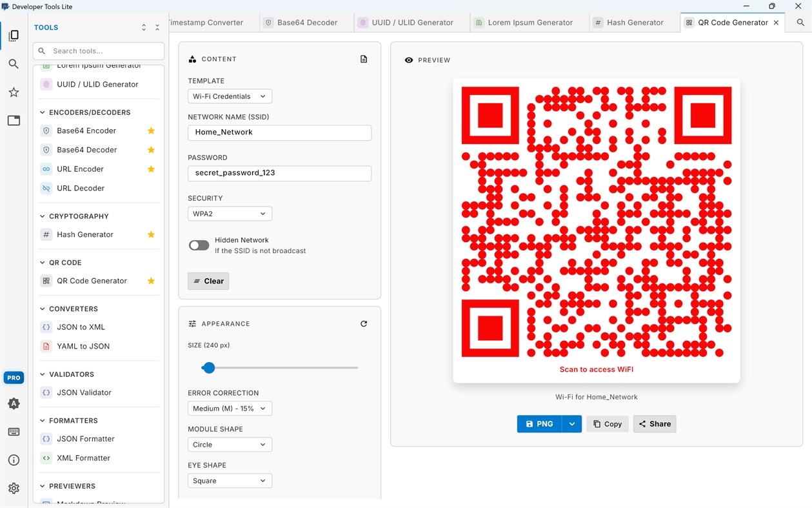This screenshot has width=812, height=508.
Task: Open the Eye Shape Square dropdown
Action: coord(230,481)
